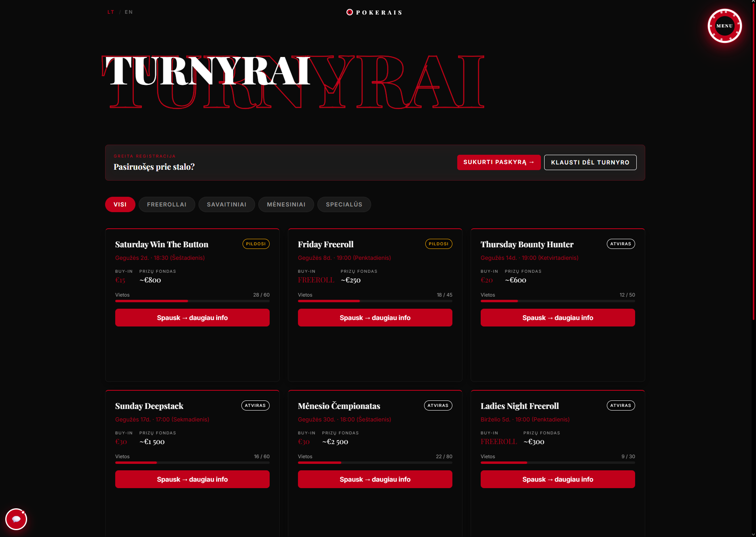Click Klausti dėl turnyro button

tap(590, 162)
